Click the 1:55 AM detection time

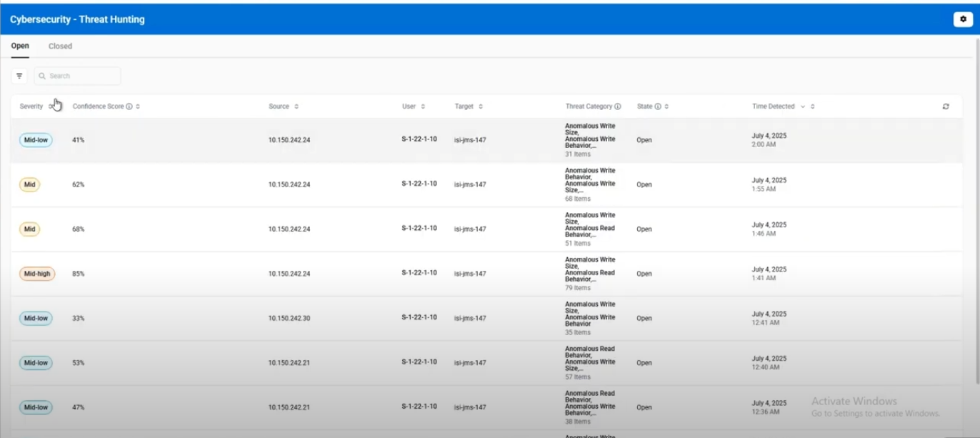click(764, 189)
